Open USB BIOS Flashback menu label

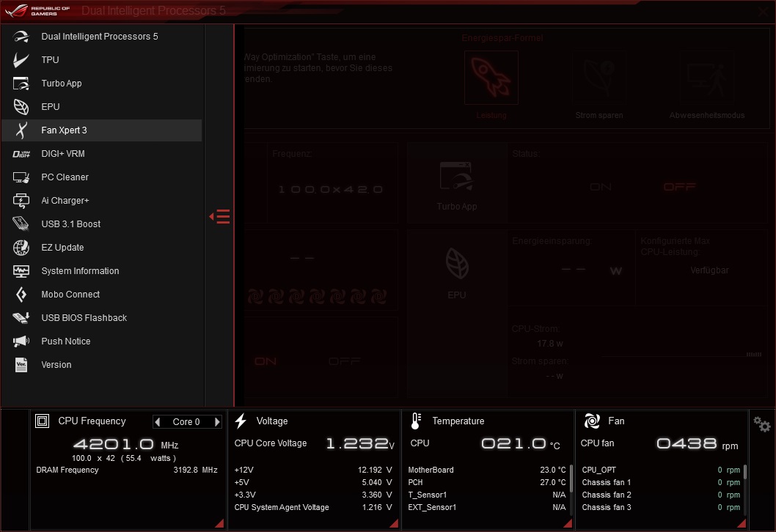84,318
